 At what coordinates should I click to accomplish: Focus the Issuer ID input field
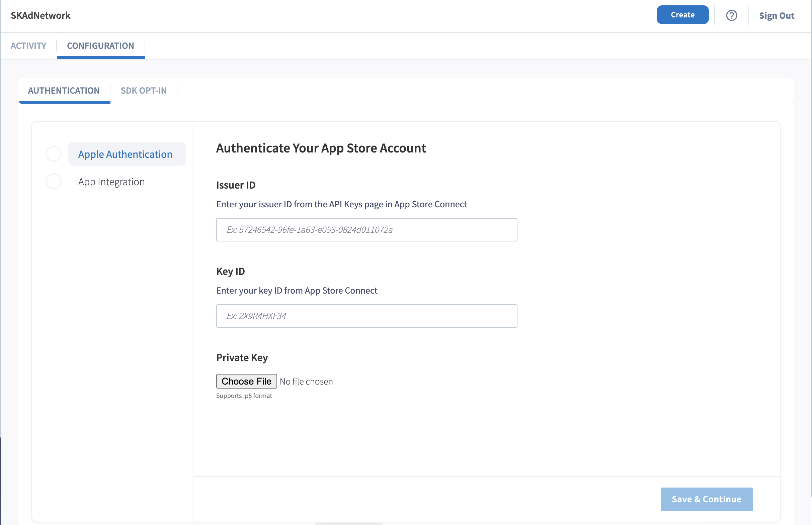367,230
